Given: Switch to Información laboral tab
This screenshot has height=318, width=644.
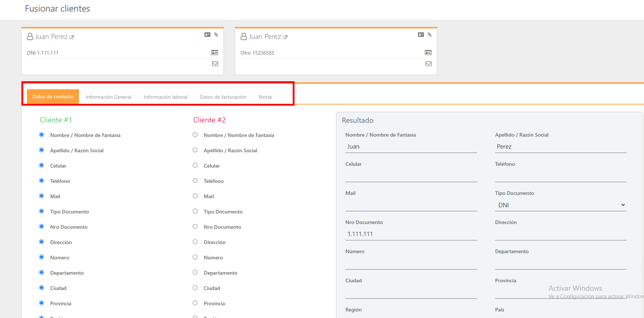Looking at the screenshot, I should (165, 97).
